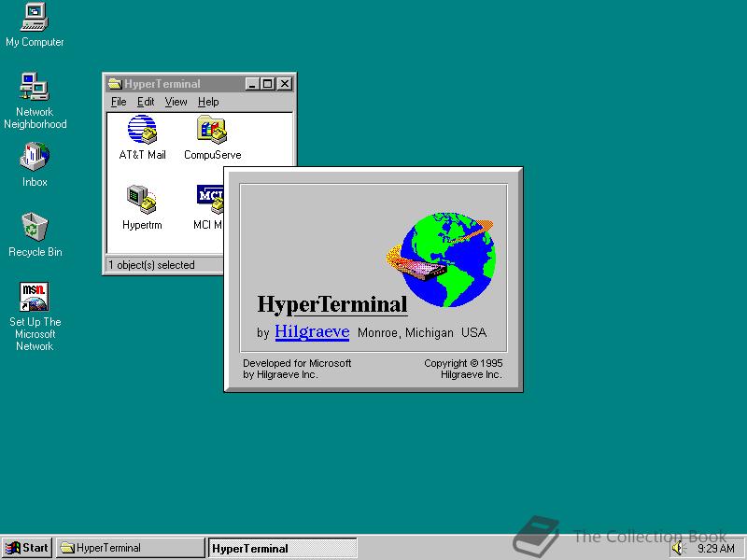Click 'Copyright © 1995' splash text
The height and width of the screenshot is (560, 747).
coord(463,363)
